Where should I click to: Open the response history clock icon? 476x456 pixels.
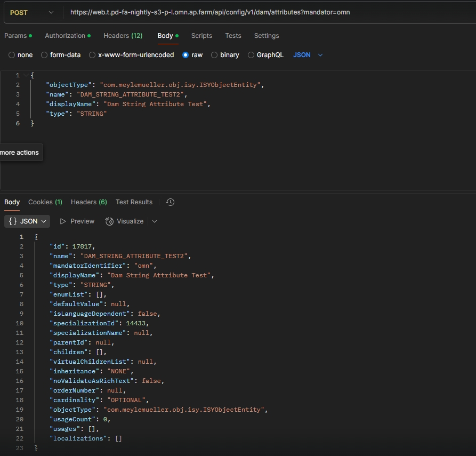[x=170, y=202]
